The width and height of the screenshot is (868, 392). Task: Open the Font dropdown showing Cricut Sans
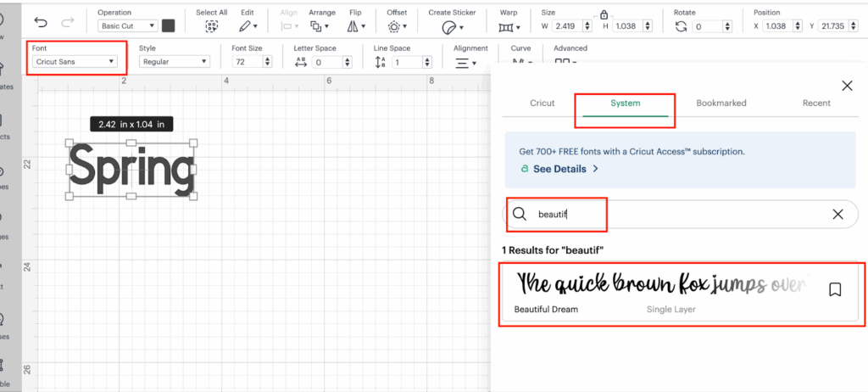[x=75, y=62]
